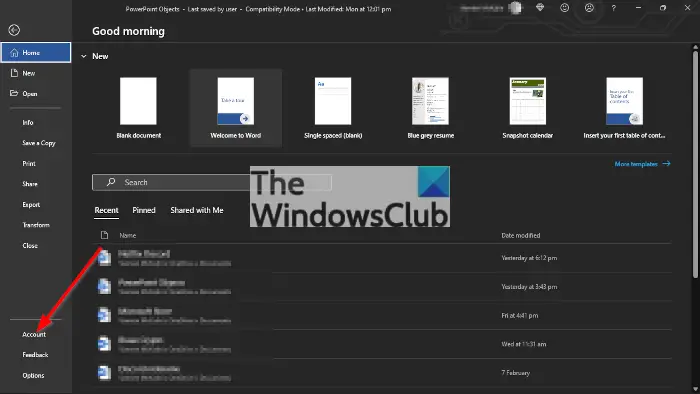Open the Transform option
700x394 pixels.
(36, 225)
